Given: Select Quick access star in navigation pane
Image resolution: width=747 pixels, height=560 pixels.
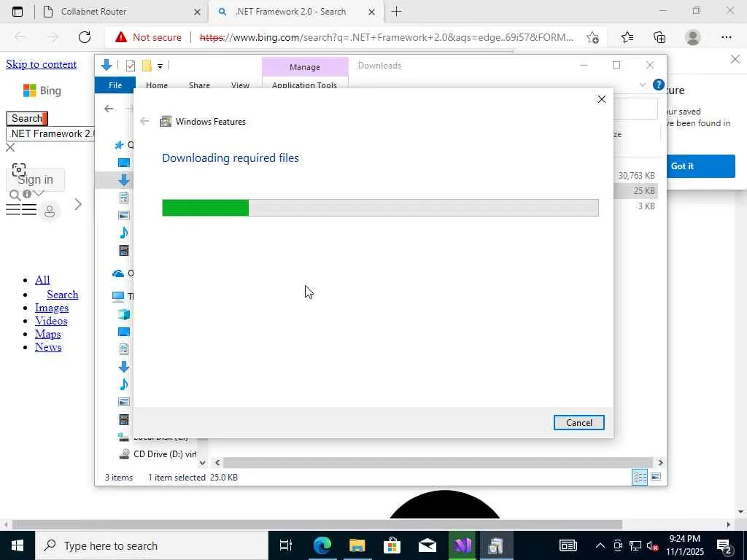Looking at the screenshot, I should coord(119,145).
